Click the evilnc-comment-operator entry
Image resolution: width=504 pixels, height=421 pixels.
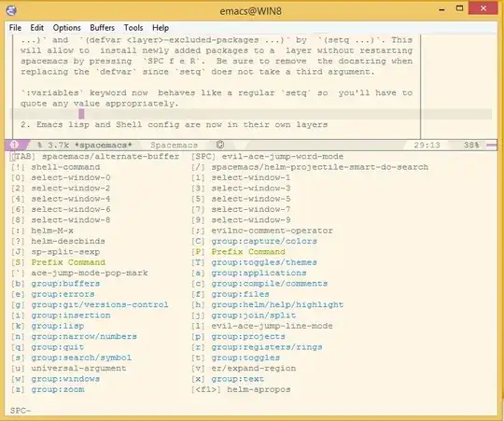(272, 231)
